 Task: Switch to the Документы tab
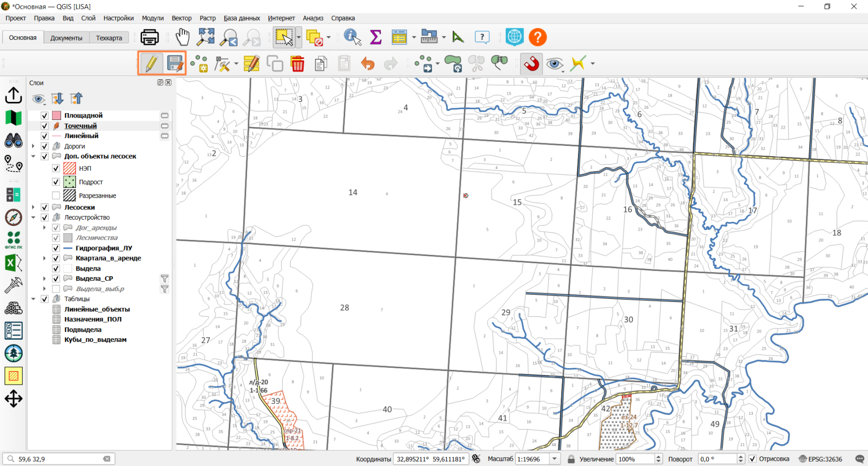click(x=66, y=38)
